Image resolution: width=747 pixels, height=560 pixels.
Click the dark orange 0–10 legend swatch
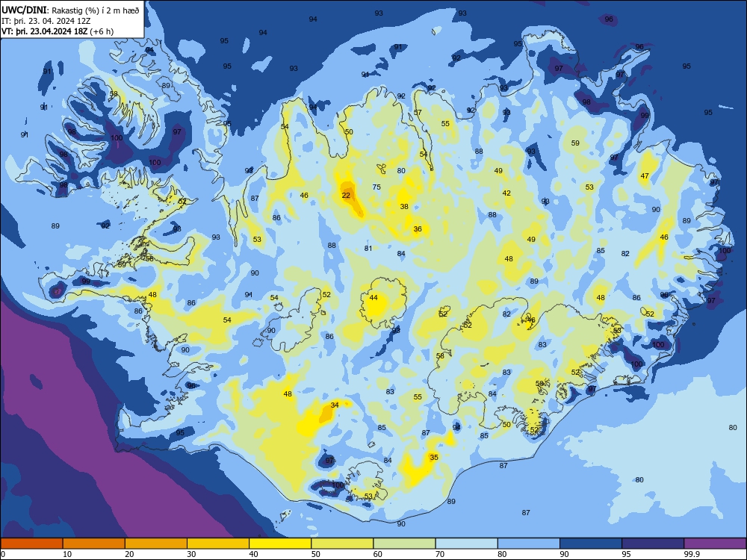click(31, 544)
